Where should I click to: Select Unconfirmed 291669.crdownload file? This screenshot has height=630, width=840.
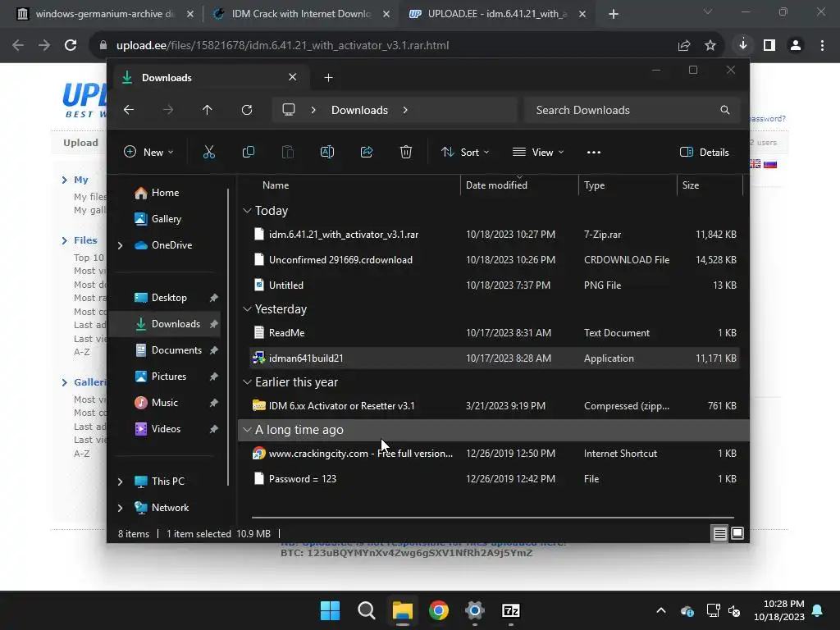(495, 260)
